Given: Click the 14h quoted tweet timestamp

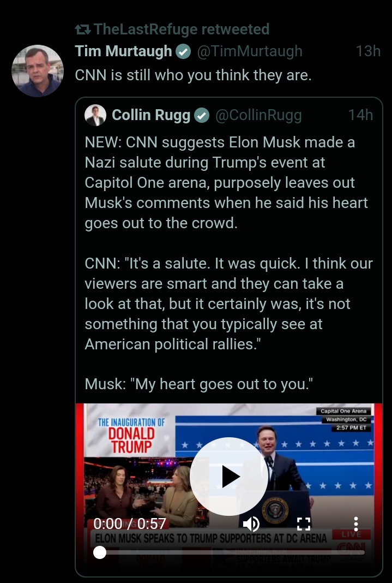Looking at the screenshot, I should (360, 115).
